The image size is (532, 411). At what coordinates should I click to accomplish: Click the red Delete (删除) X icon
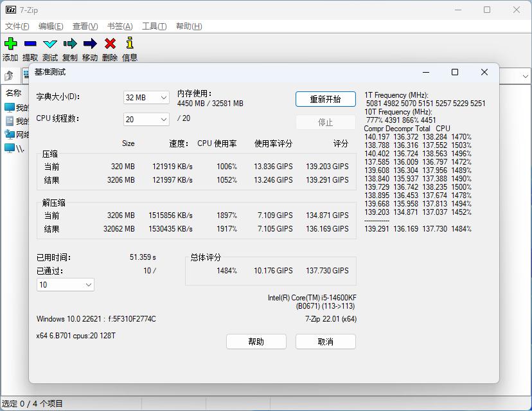(x=110, y=44)
